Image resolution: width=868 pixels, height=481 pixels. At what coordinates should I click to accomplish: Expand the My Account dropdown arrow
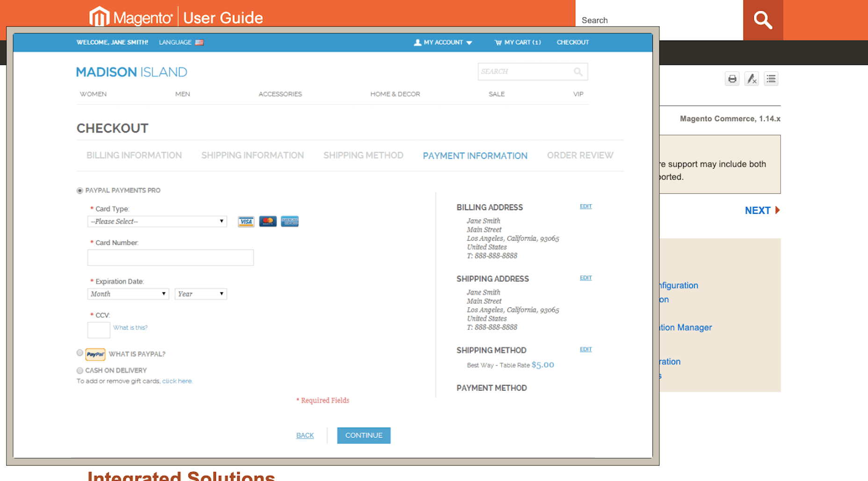click(x=469, y=43)
